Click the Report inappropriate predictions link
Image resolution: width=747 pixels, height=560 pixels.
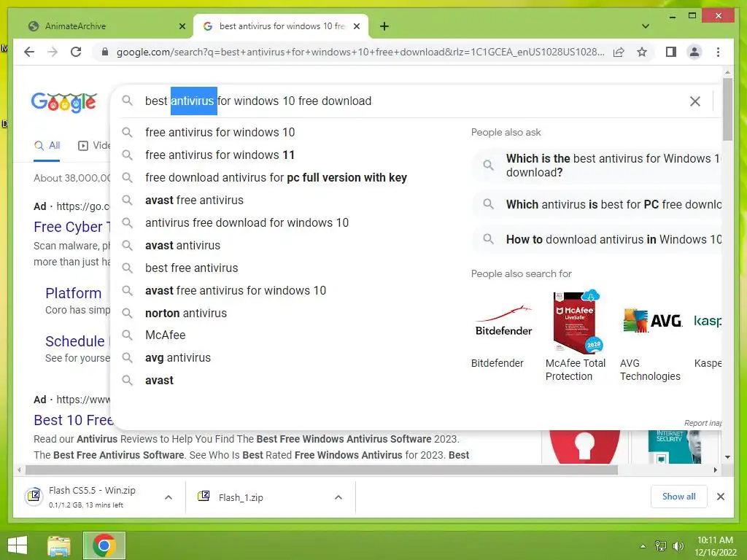[703, 423]
